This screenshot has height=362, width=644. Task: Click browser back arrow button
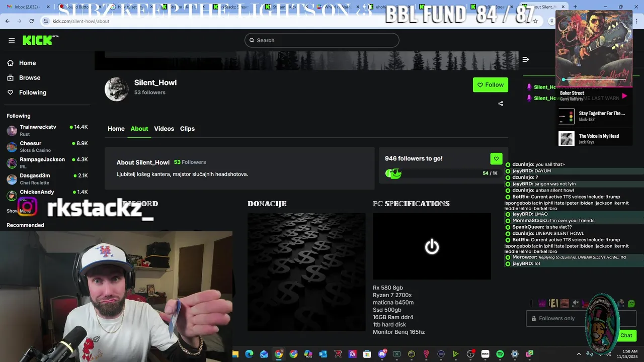(x=7, y=21)
